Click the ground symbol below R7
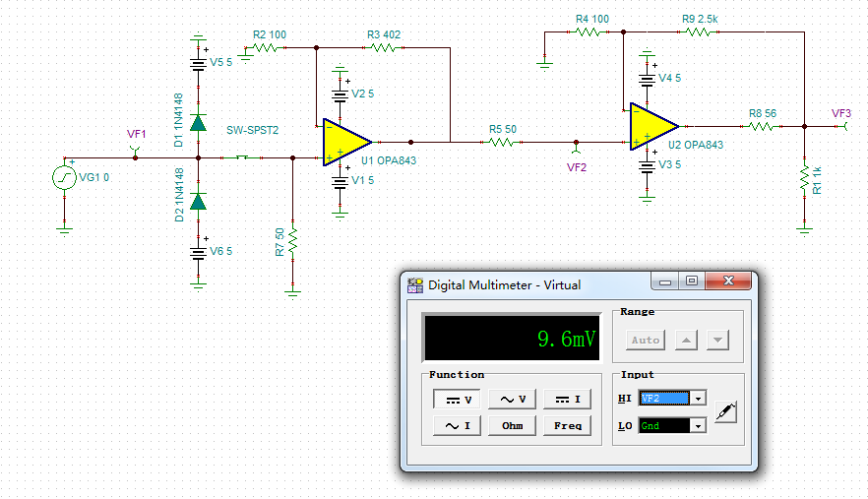 click(x=293, y=292)
